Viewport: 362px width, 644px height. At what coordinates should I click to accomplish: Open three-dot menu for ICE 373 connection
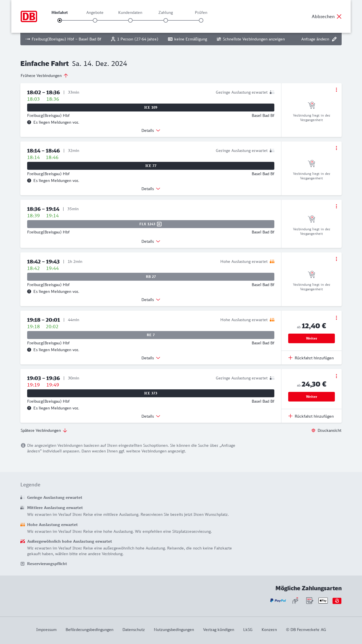click(336, 376)
